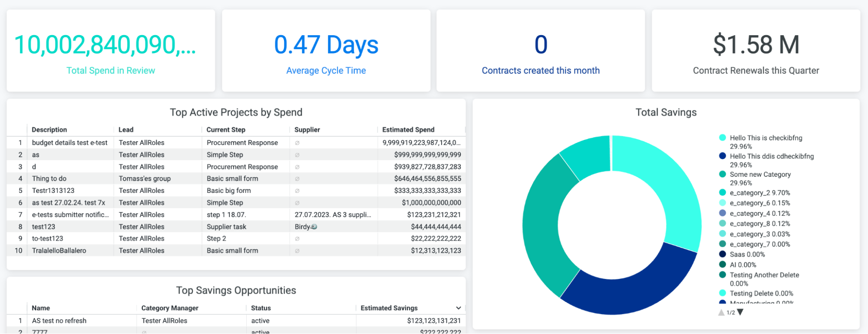Click the empty supplier icon for Thing to do
This screenshot has height=334, width=868.
point(297,179)
